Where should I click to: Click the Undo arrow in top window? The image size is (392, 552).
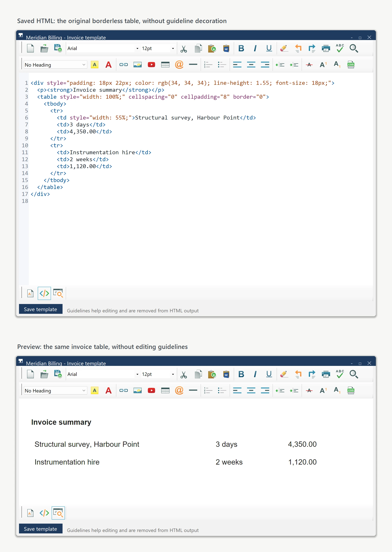click(298, 48)
